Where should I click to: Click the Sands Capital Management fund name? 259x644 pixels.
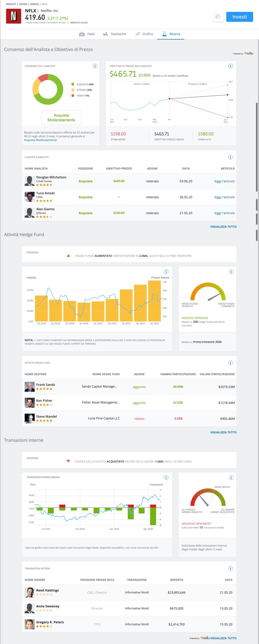[100, 386]
